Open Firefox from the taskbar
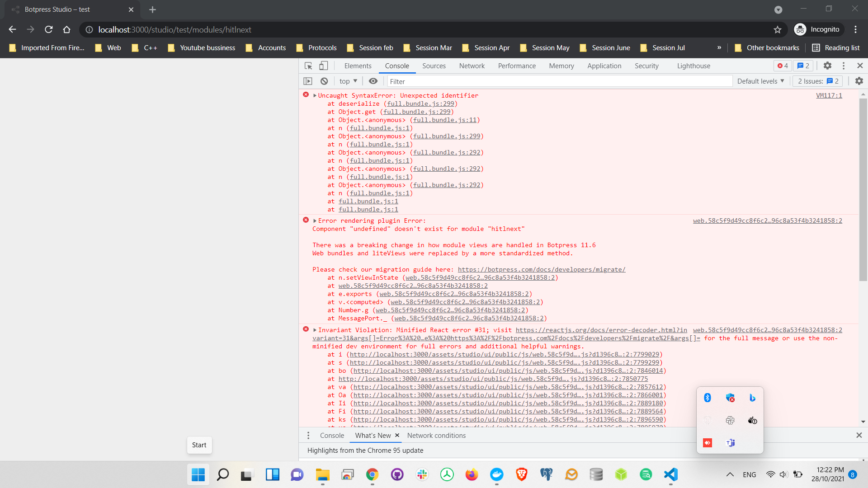The height and width of the screenshot is (488, 868). coord(472,474)
